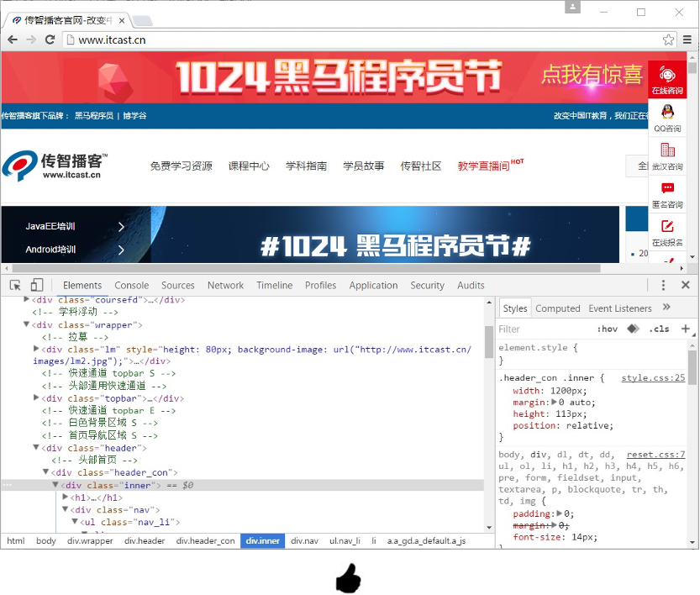Open the Timeline tab
700x595 pixels.
pos(275,285)
